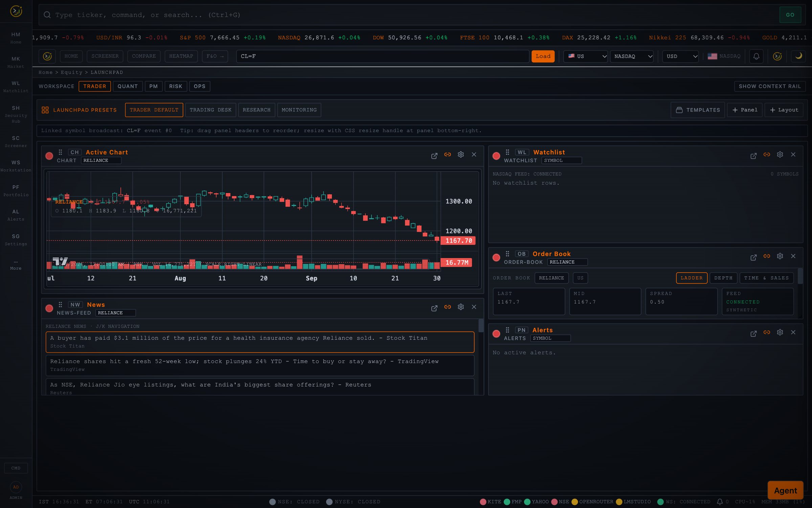Screen dimensions: 812x508
Task: Click the Watchlist panel drag handle
Action: pos(507,152)
